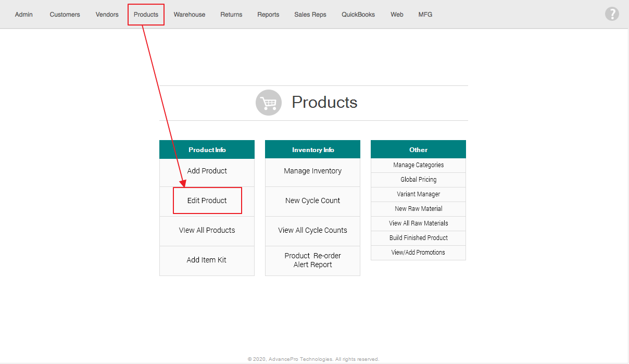Open Global Pricing
This screenshot has height=364, width=629.
click(418, 180)
